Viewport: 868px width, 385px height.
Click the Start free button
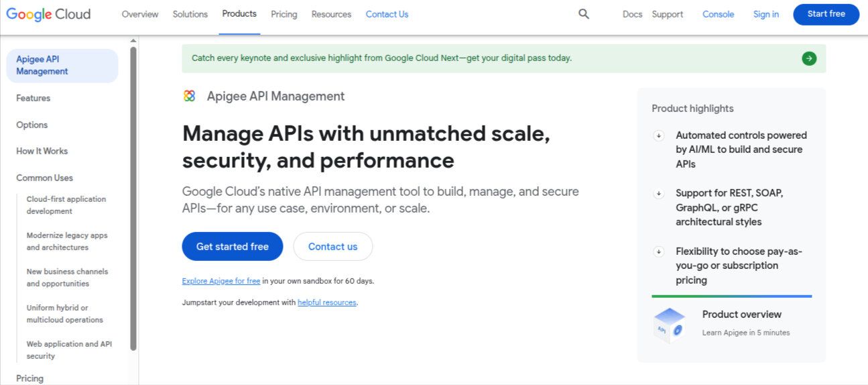[x=826, y=14]
